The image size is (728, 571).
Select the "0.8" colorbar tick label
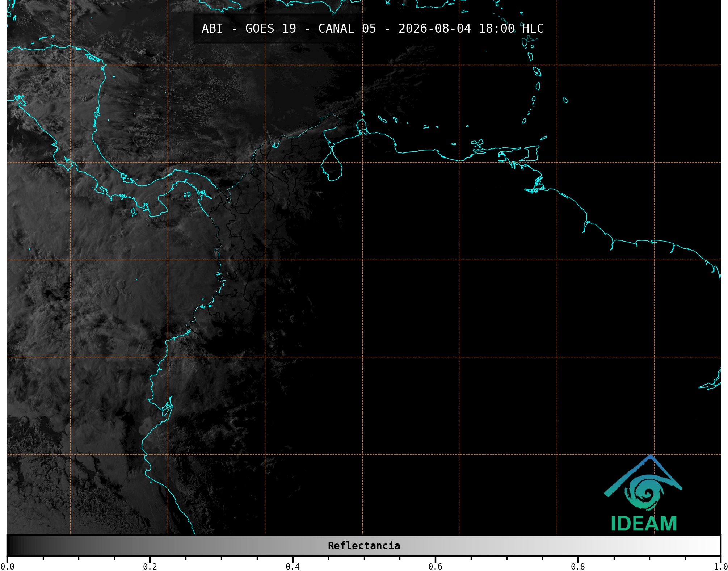click(578, 566)
